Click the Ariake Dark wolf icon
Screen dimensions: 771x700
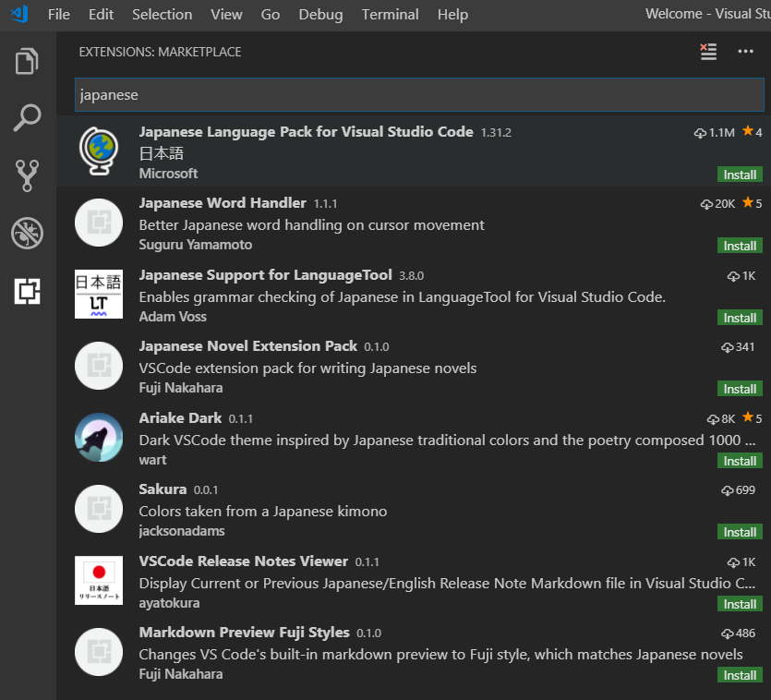pyautogui.click(x=99, y=438)
